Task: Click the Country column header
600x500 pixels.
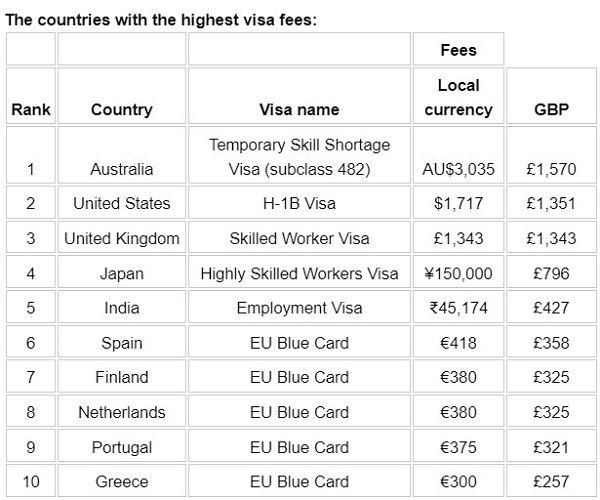Action: coord(121,109)
